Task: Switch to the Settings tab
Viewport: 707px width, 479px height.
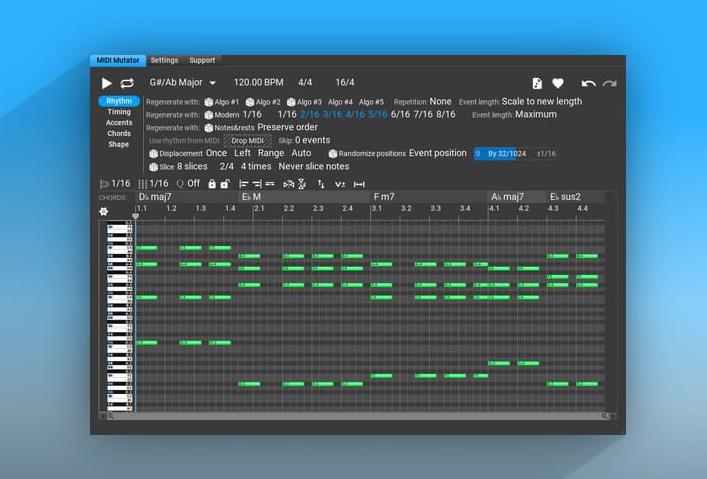Action: tap(164, 61)
